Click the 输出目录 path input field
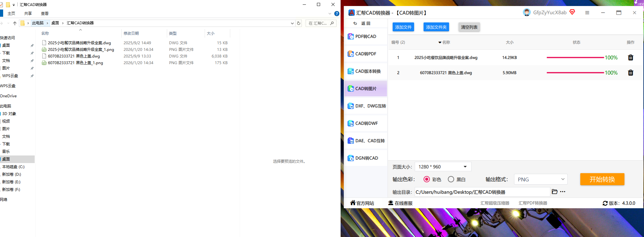The width and height of the screenshot is (644, 237). coord(482,192)
